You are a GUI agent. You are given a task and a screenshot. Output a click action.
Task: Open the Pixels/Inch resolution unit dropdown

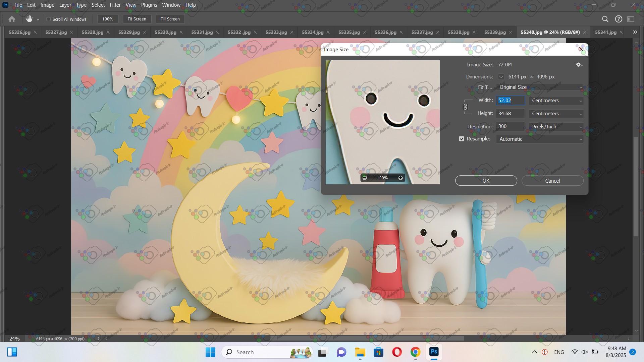(556, 127)
